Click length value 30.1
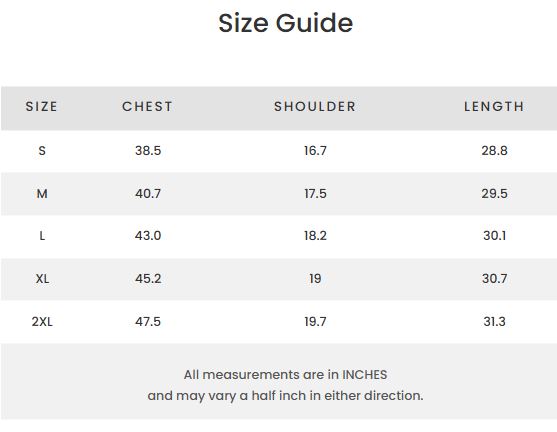557x432 pixels. point(494,236)
